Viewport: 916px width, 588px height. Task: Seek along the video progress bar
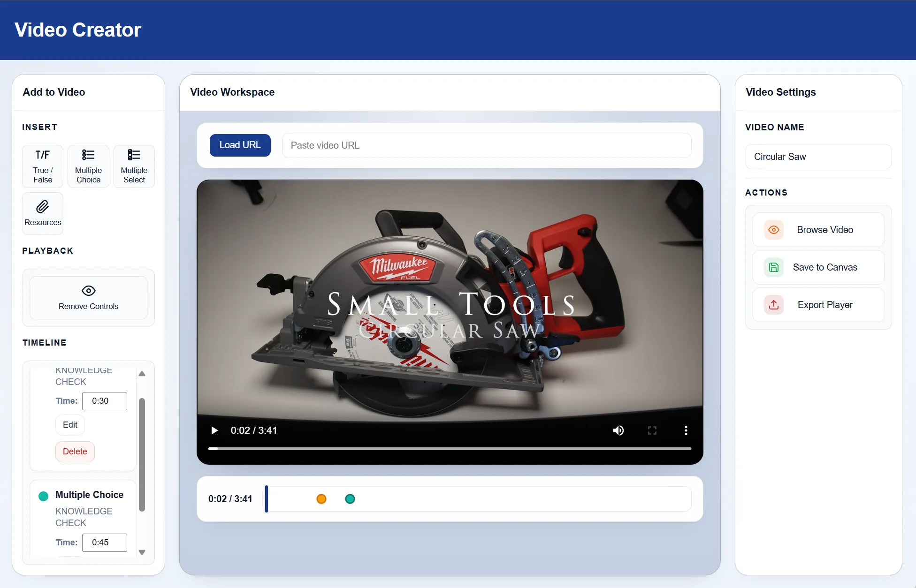click(x=450, y=449)
